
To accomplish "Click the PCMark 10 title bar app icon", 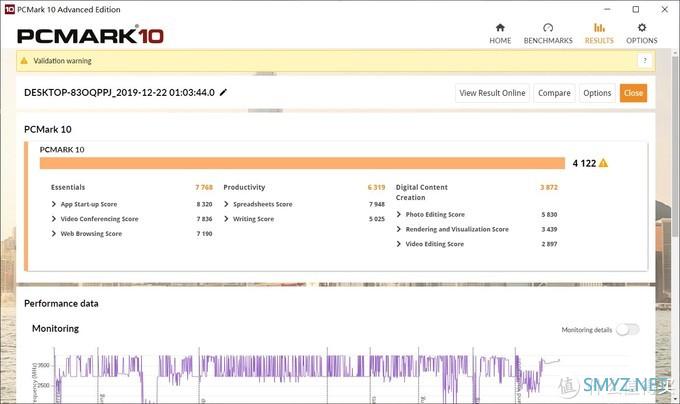I will [9, 9].
